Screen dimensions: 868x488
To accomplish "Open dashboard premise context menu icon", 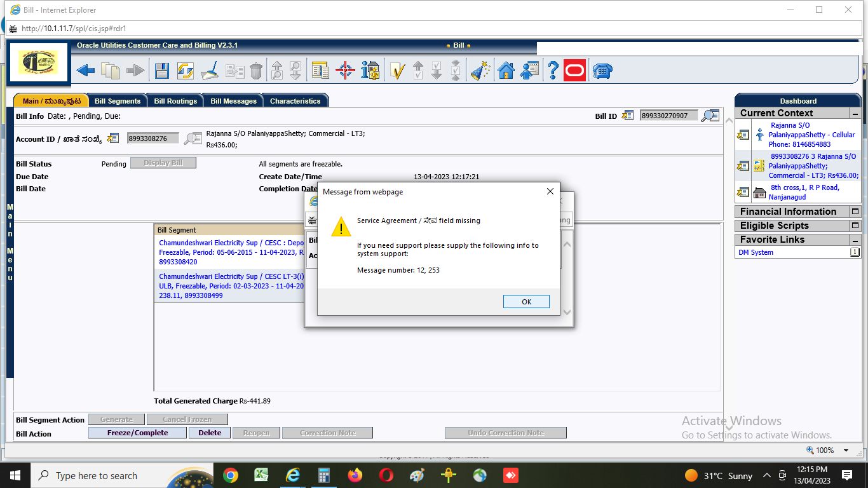I will coord(743,192).
